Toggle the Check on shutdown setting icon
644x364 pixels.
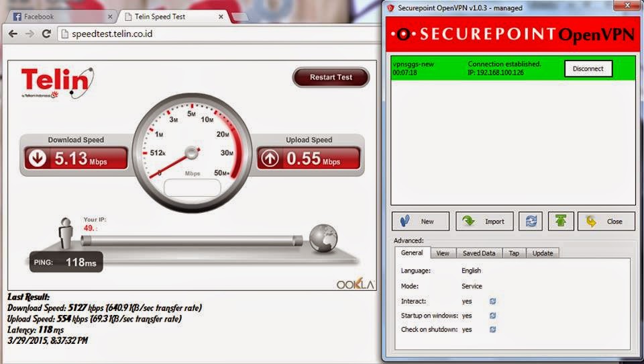tap(493, 330)
